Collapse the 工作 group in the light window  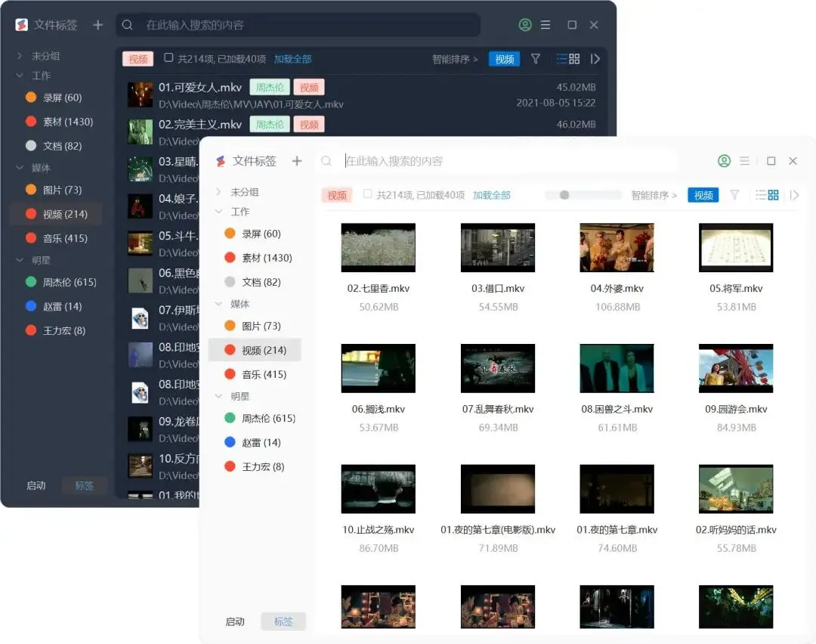pyautogui.click(x=218, y=212)
